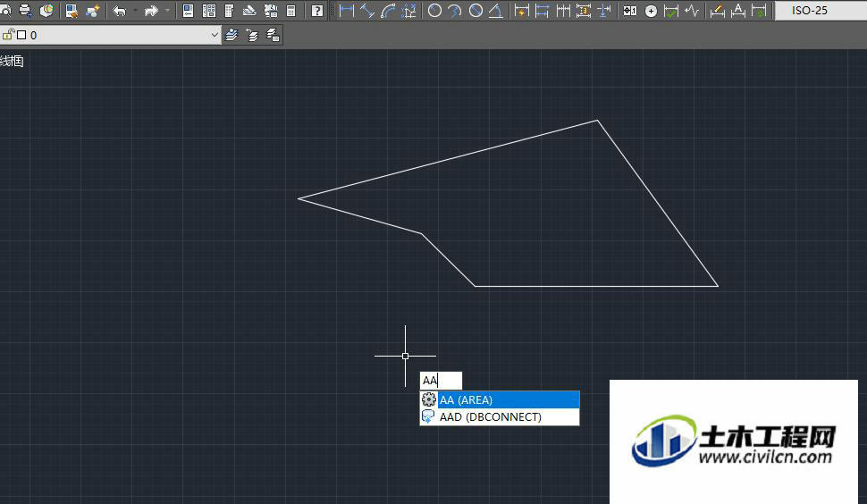
Task: Open the layer 0 dropdown list
Action: point(111,35)
